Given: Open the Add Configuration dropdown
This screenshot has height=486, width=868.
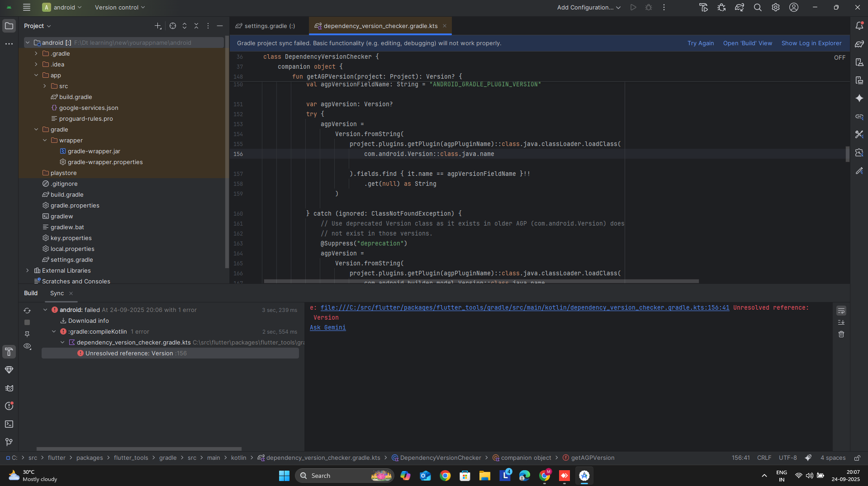Looking at the screenshot, I should (588, 8).
